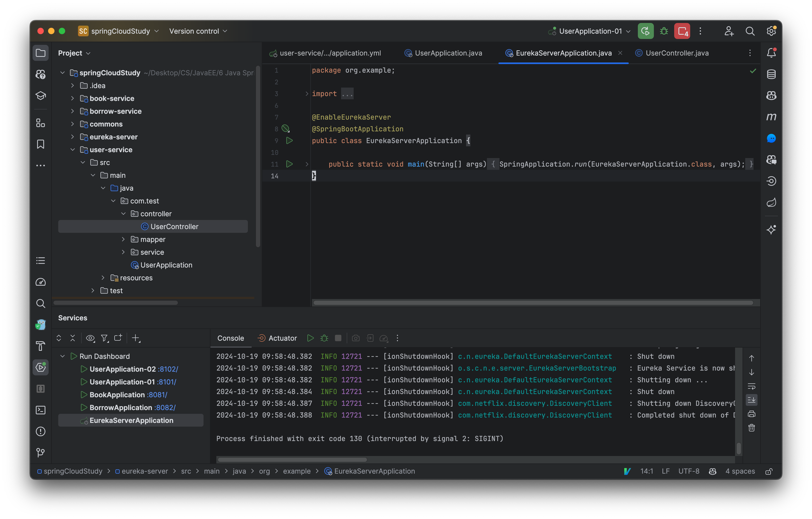Open the Notifications bell
This screenshot has width=812, height=519.
(771, 53)
